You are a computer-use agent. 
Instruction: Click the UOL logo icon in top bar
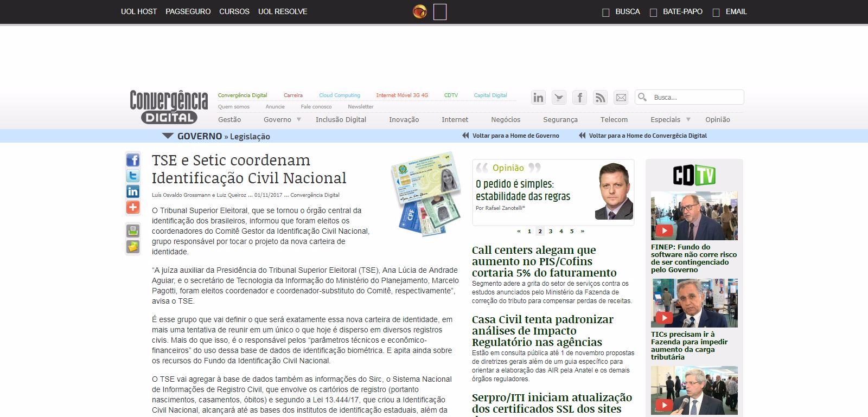point(420,11)
